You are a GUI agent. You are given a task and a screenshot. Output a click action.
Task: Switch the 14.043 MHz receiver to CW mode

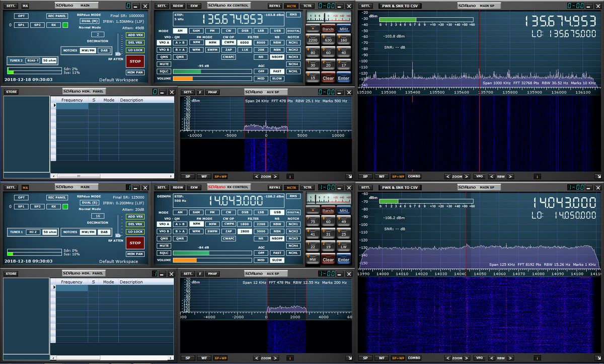click(229, 212)
